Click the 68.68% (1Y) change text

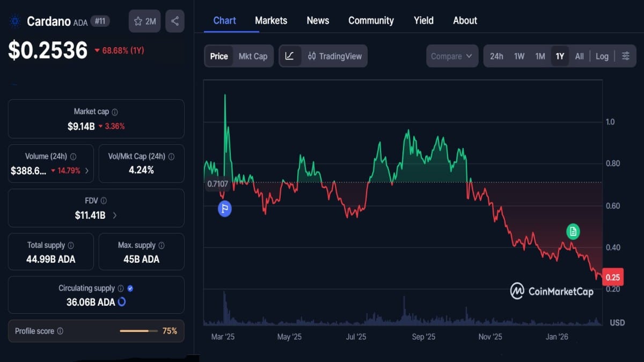[123, 50]
